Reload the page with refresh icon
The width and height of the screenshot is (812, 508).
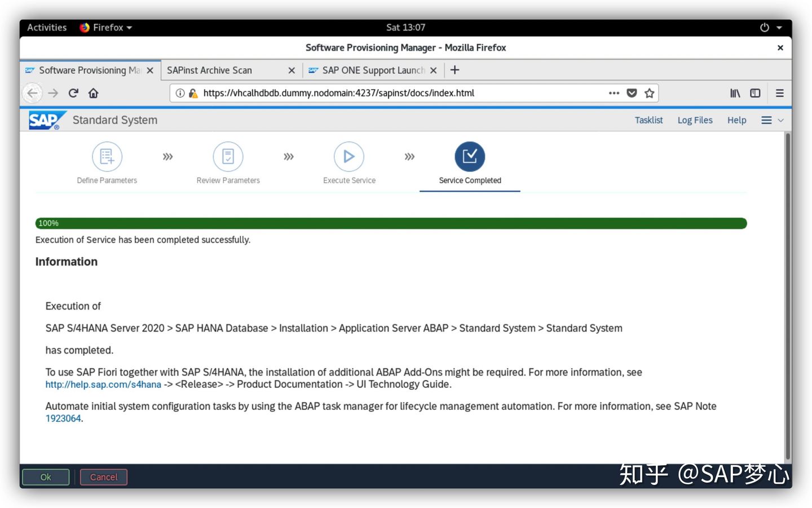(x=73, y=93)
